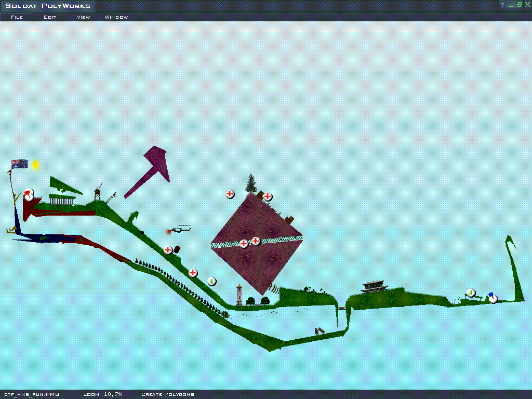Image resolution: width=532 pixels, height=399 pixels.
Task: Open the Window menu
Action: tap(116, 17)
